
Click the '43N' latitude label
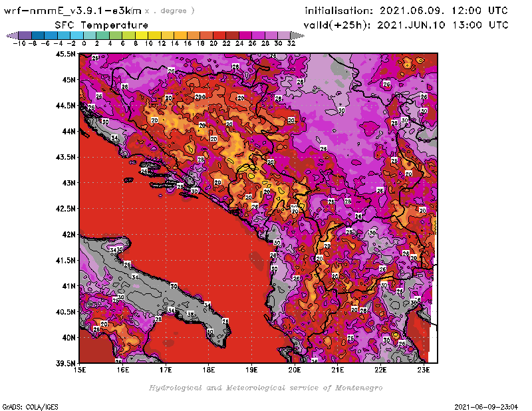(x=68, y=183)
